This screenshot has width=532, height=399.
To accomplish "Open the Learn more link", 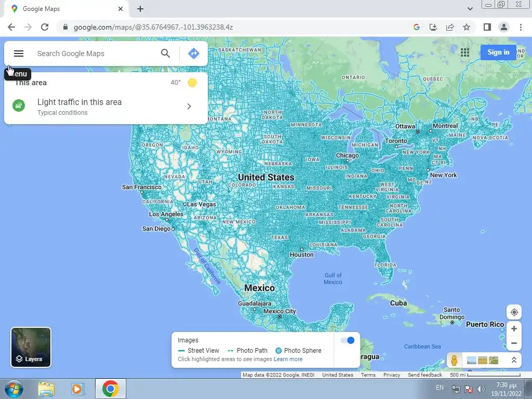I will tap(288, 359).
